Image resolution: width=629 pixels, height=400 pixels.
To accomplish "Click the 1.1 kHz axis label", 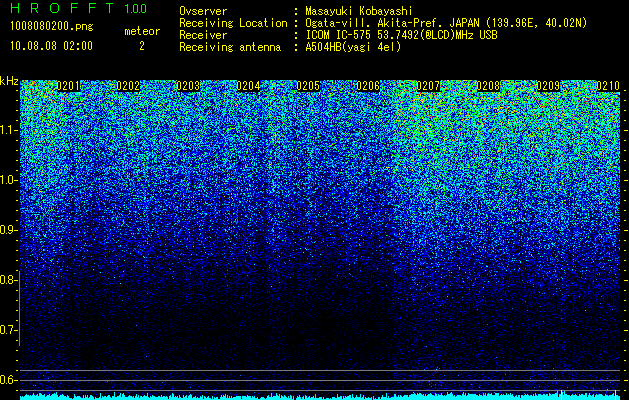I will pyautogui.click(x=8, y=130).
